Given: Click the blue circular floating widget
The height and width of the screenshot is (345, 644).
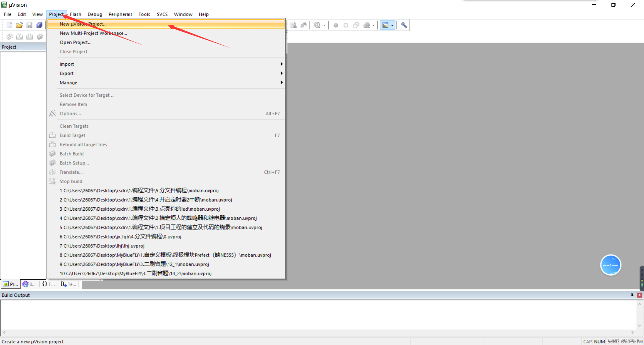Looking at the screenshot, I should [610, 265].
